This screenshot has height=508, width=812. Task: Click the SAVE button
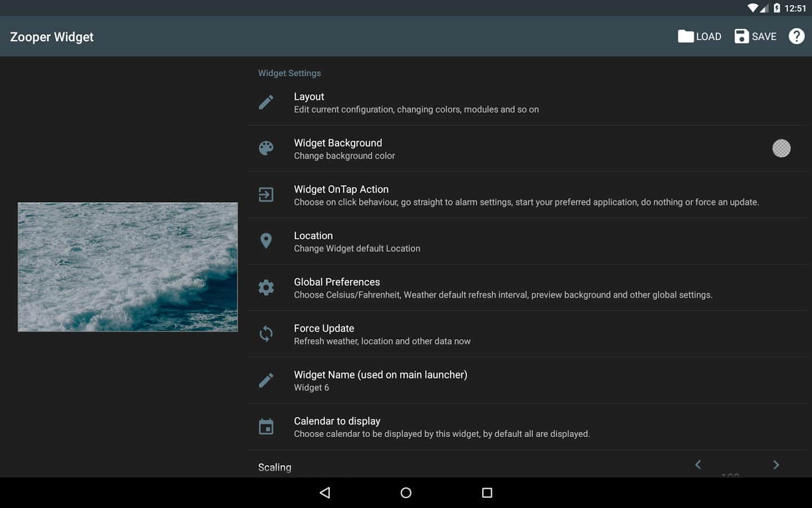[x=756, y=36]
